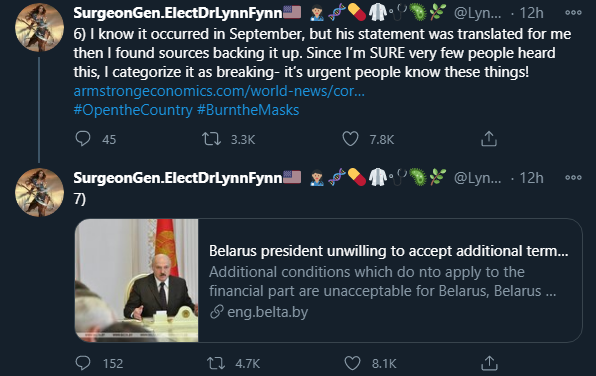Image resolution: width=596 pixels, height=376 pixels.
Task: Open the armstrongeconomics.com link
Action: (x=219, y=91)
